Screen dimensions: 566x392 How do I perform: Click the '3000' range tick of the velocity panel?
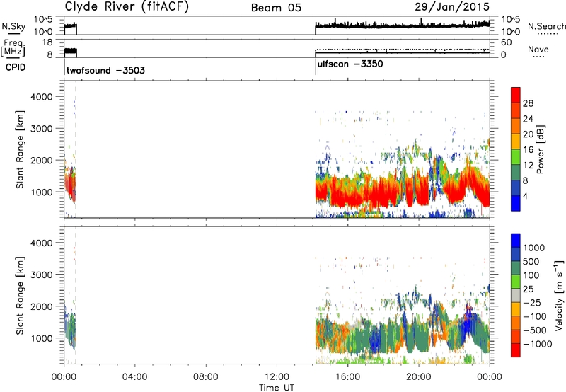tap(42, 275)
